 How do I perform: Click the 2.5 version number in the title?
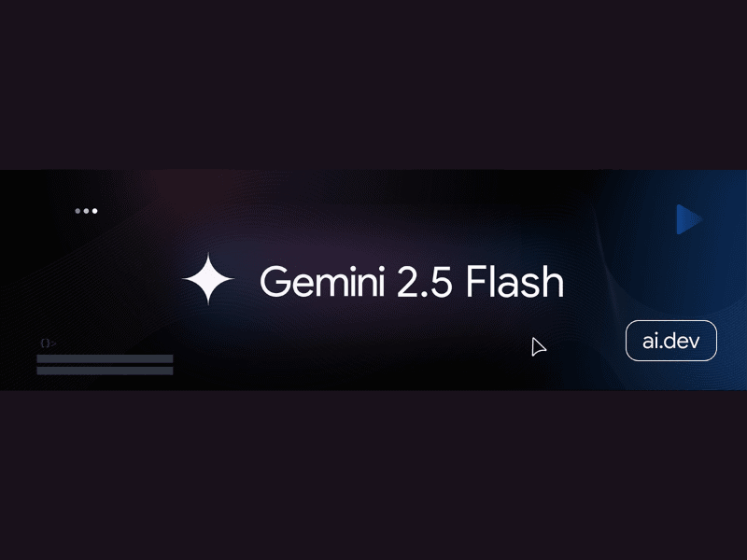(x=424, y=282)
